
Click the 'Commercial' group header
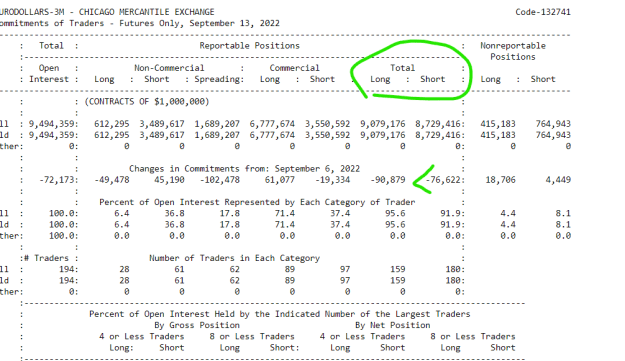[x=294, y=68]
